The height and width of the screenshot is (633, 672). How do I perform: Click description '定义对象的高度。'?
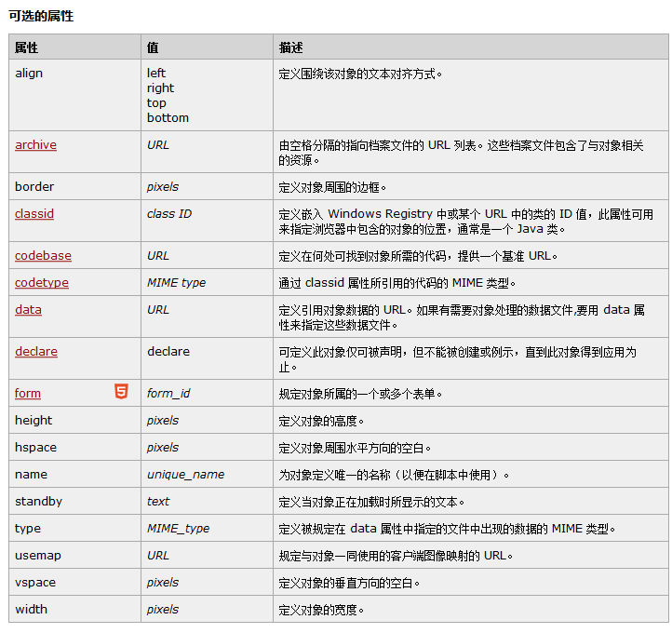tap(321, 421)
